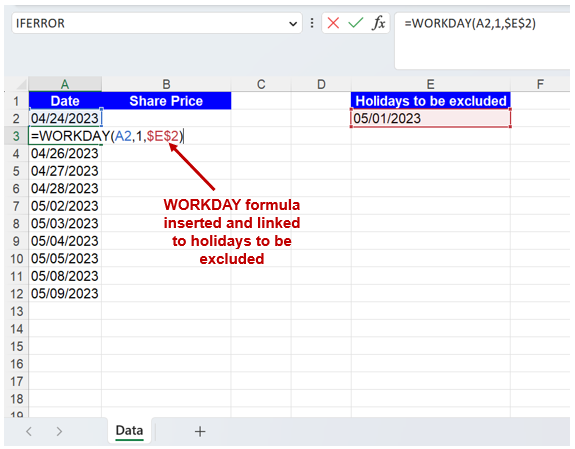Click the three-dot handle beside the Name Box
Screen dimensions: 575x449
click(312, 23)
